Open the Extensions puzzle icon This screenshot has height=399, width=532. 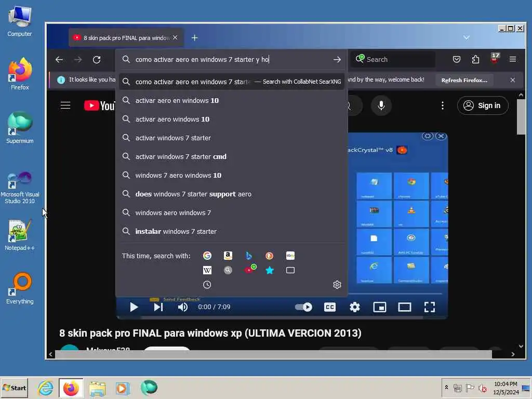pyautogui.click(x=475, y=59)
